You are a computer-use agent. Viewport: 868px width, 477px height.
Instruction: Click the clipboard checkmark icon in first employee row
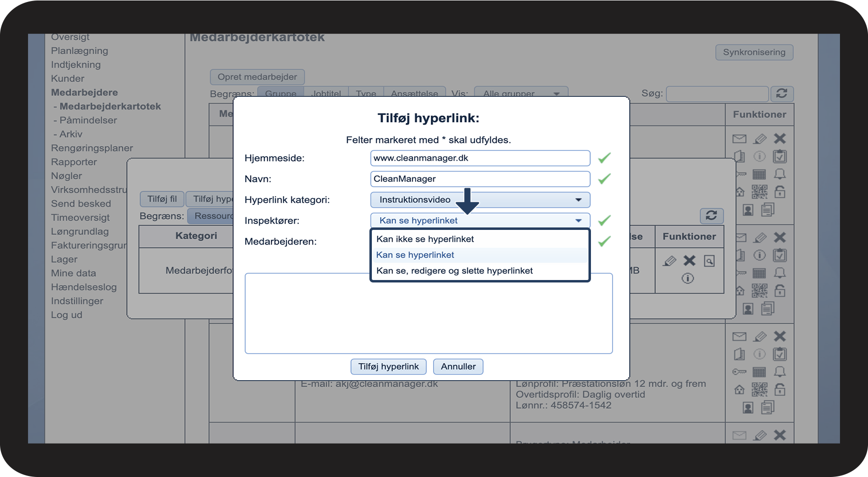click(x=780, y=157)
